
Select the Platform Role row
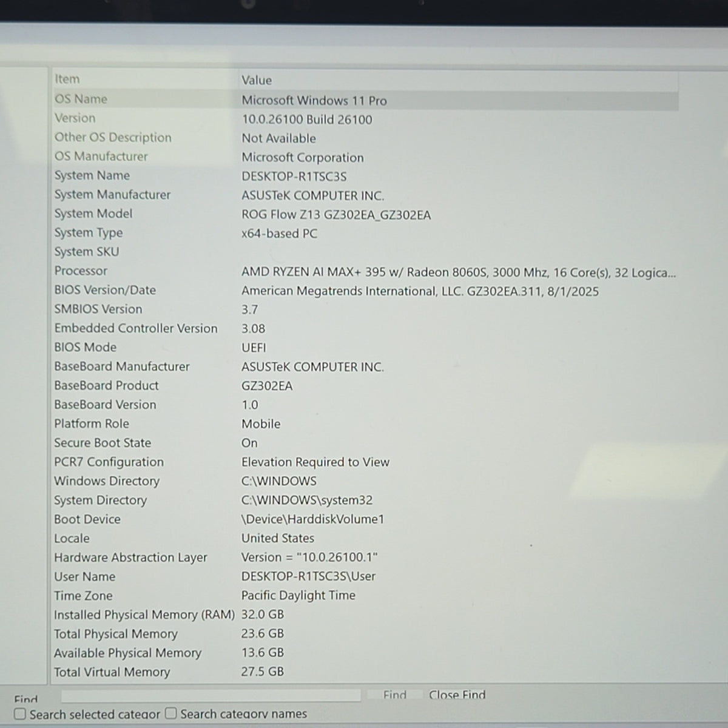coord(365,423)
